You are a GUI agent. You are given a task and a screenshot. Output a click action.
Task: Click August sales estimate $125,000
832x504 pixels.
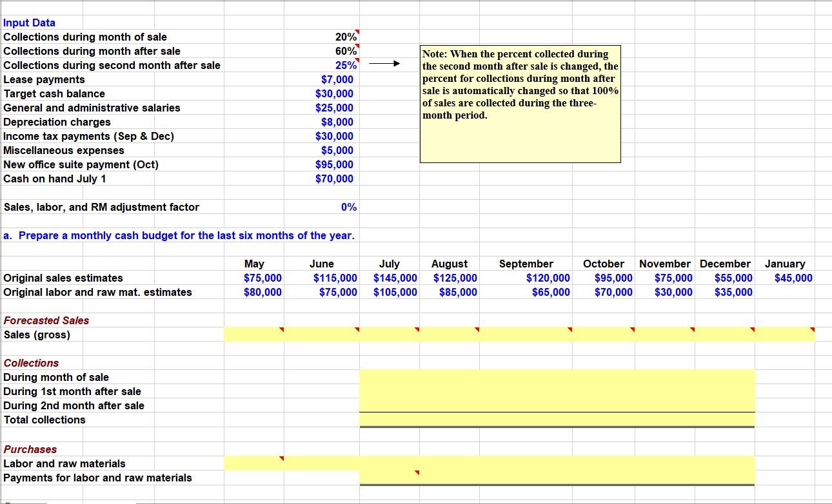tap(455, 278)
